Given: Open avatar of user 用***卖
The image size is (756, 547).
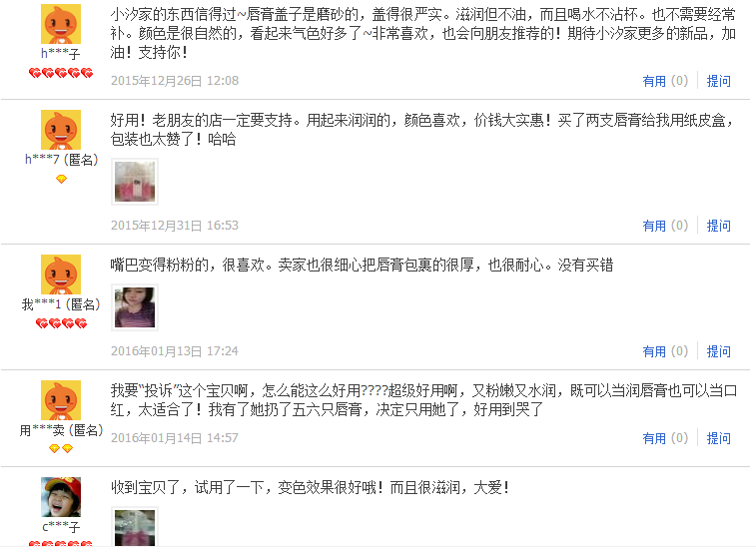Looking at the screenshot, I should 61,400.
